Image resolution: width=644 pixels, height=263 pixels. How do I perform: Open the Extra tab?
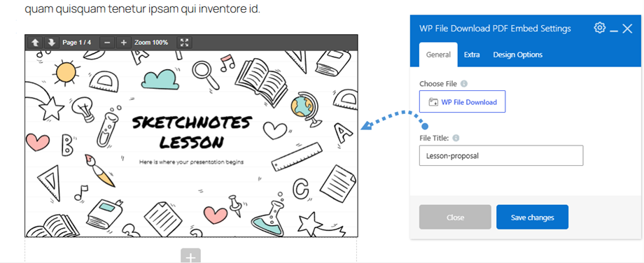coord(472,55)
